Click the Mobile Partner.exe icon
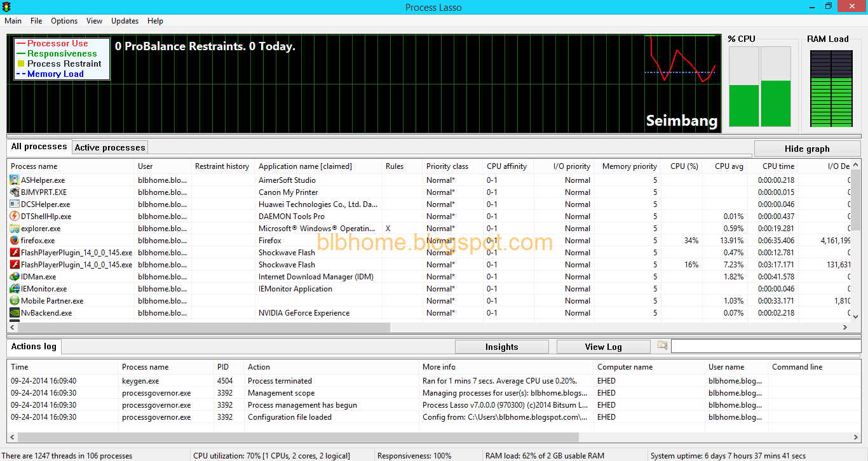 point(15,301)
